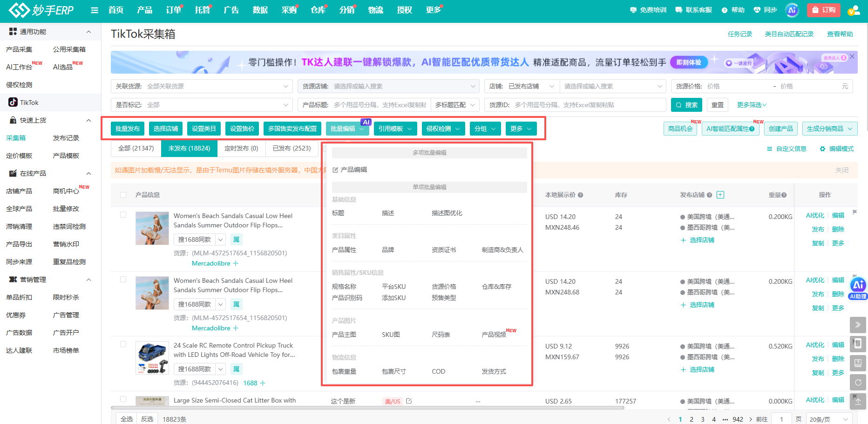This screenshot has height=424, width=868.
Task: Check the second Women's Beach Sandals row checkbox
Action: [x=123, y=280]
